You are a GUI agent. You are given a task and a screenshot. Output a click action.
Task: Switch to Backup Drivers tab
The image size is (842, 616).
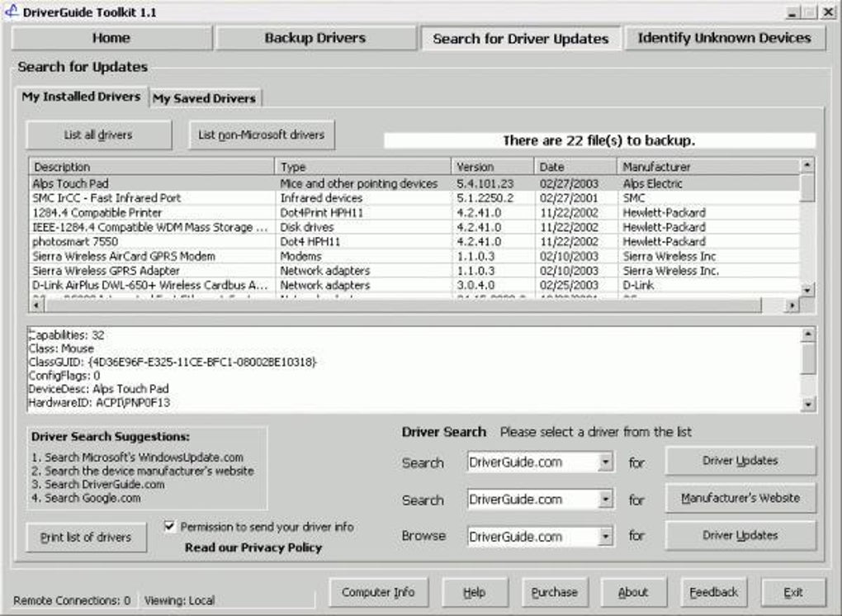315,38
